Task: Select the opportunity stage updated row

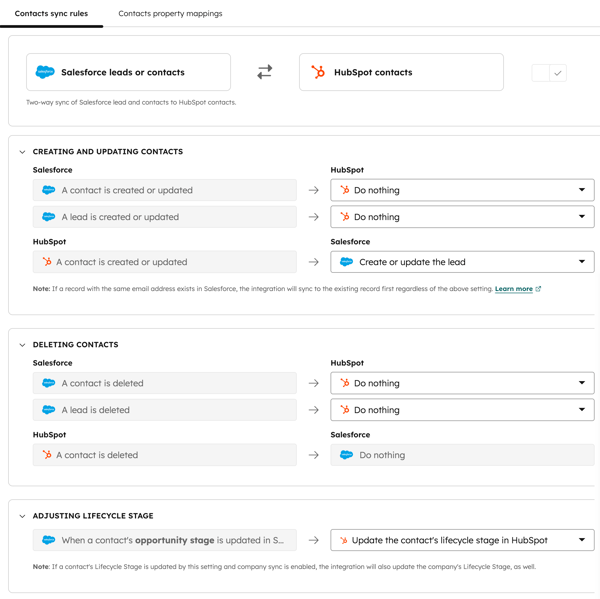Action: click(x=165, y=540)
